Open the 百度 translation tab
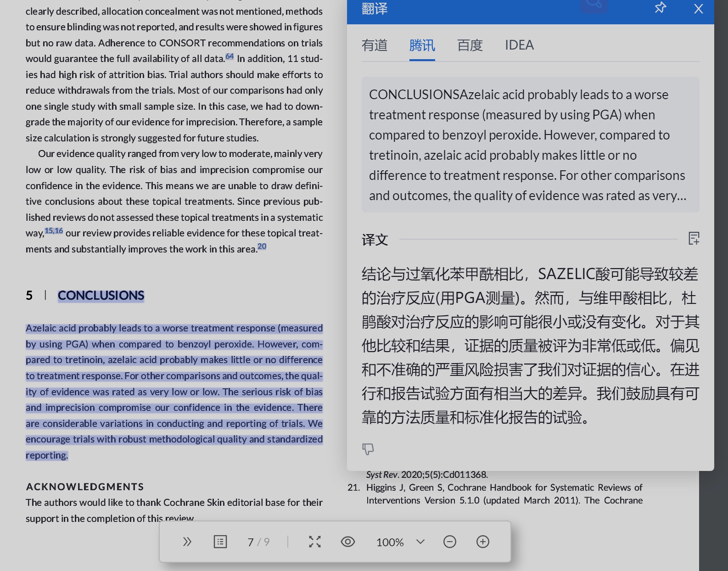 click(470, 45)
